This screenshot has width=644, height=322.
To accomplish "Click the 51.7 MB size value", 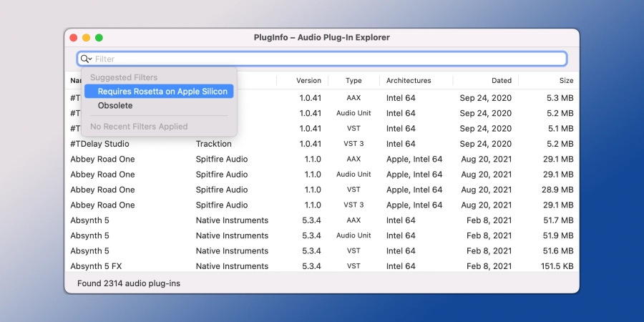I will click(x=558, y=220).
